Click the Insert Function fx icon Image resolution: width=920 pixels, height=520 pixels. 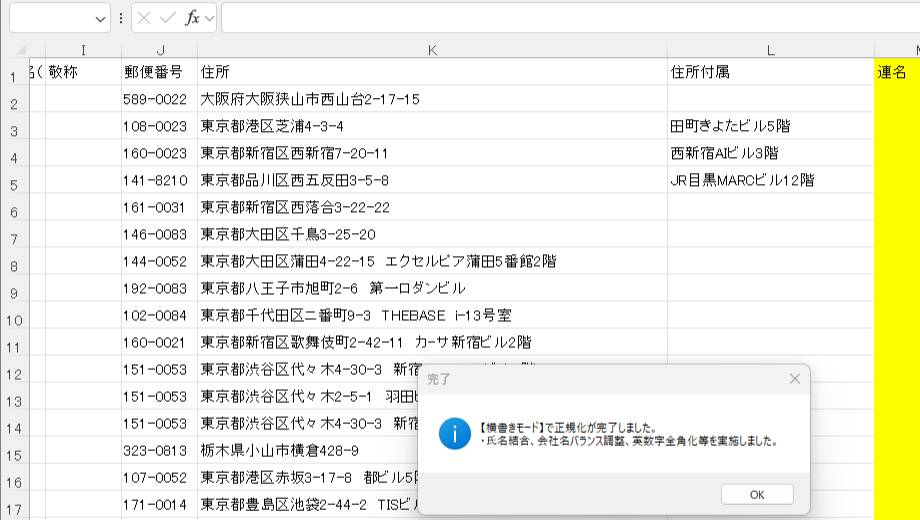[192, 18]
